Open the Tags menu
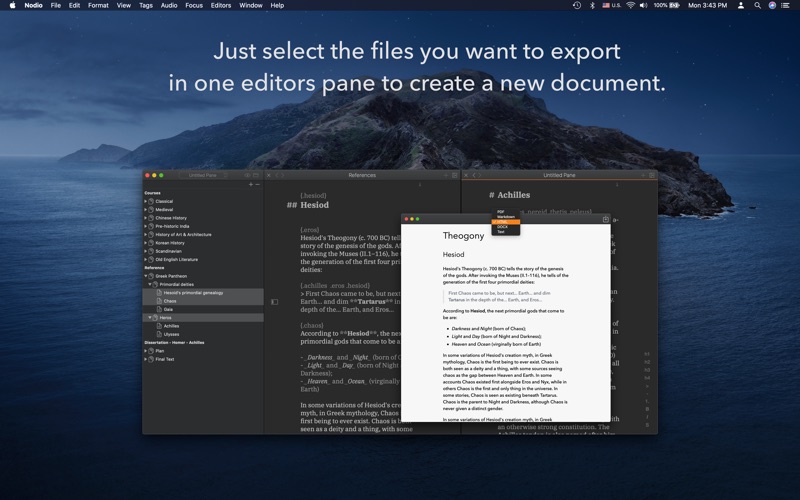The height and width of the screenshot is (500, 800). click(146, 5)
